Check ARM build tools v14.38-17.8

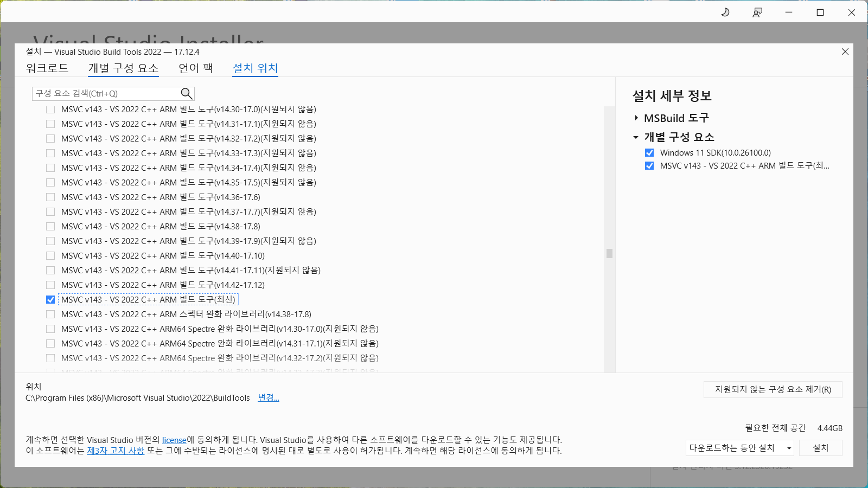50,227
